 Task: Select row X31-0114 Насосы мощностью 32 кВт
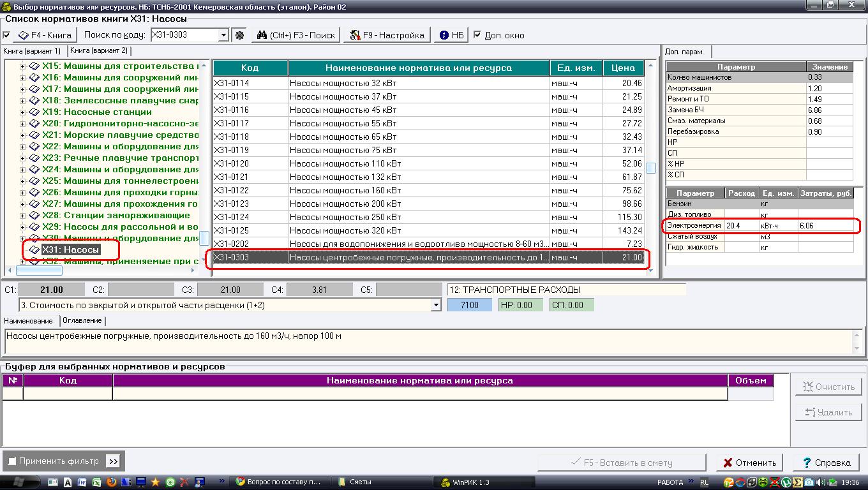point(428,83)
